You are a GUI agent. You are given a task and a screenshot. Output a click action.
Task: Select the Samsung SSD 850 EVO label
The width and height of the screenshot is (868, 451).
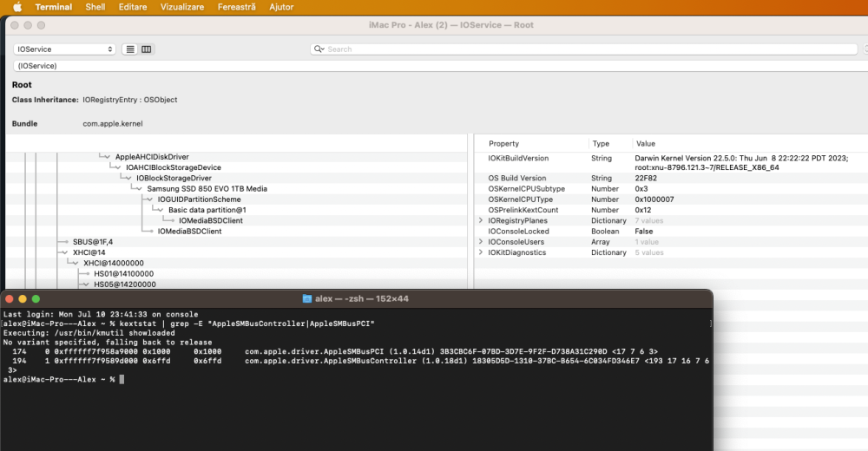[207, 189]
